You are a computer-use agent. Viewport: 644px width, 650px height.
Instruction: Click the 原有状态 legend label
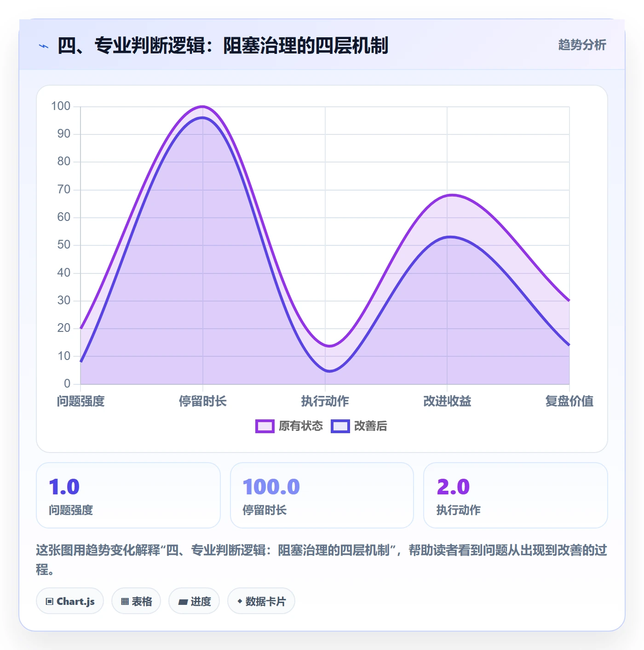tap(301, 426)
